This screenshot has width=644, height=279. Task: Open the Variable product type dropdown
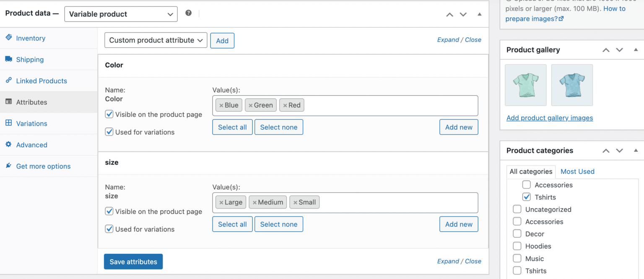coord(120,14)
